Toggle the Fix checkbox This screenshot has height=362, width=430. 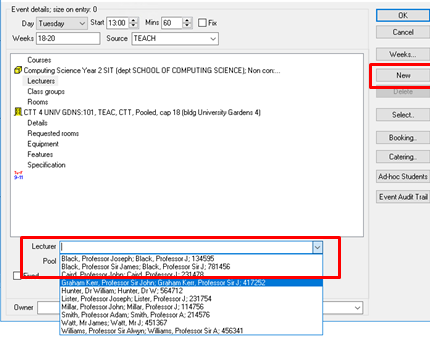[x=202, y=23]
